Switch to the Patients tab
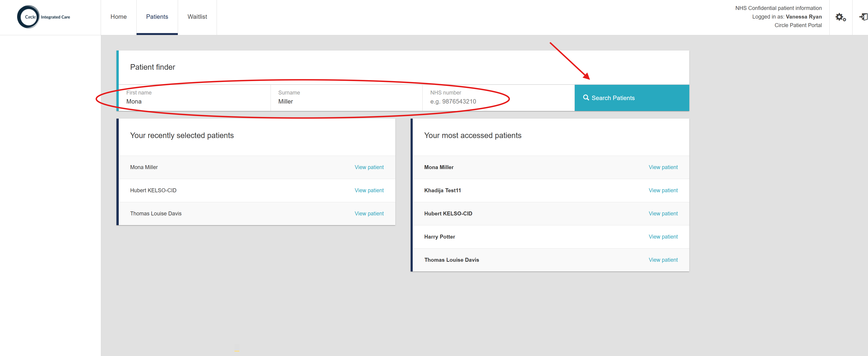The height and width of the screenshot is (356, 868). pyautogui.click(x=157, y=17)
